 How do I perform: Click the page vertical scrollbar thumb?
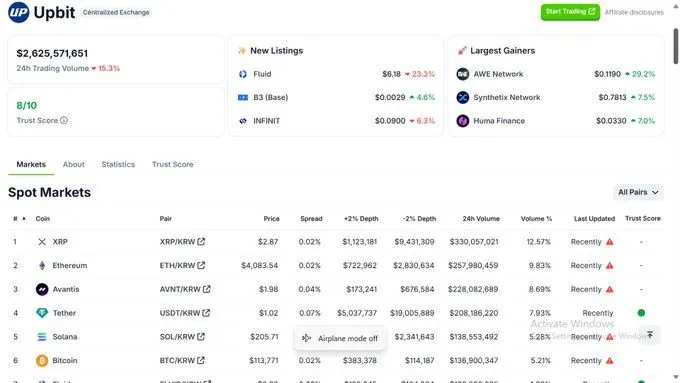(x=676, y=46)
